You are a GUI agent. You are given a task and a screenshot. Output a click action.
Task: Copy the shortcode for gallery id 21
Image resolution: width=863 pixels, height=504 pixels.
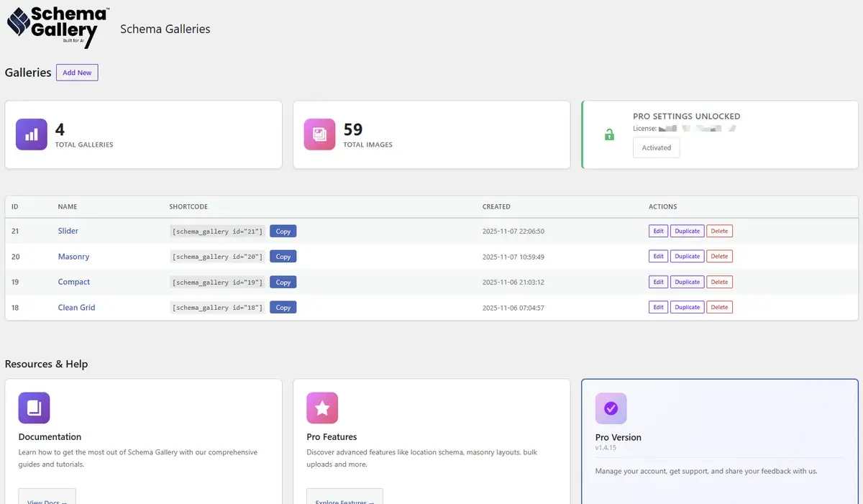[283, 232]
